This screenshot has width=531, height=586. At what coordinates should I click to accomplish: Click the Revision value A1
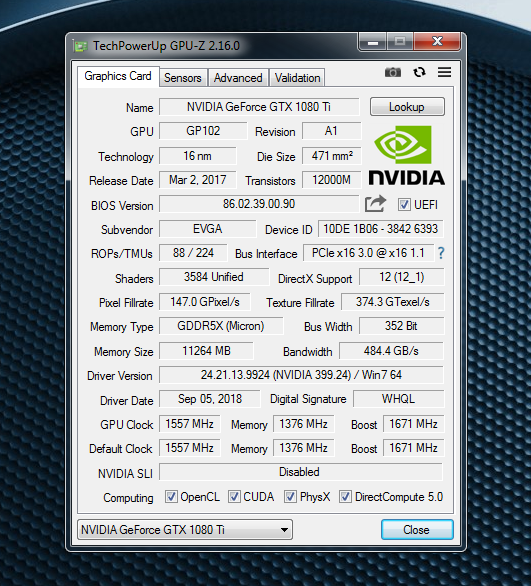331,131
